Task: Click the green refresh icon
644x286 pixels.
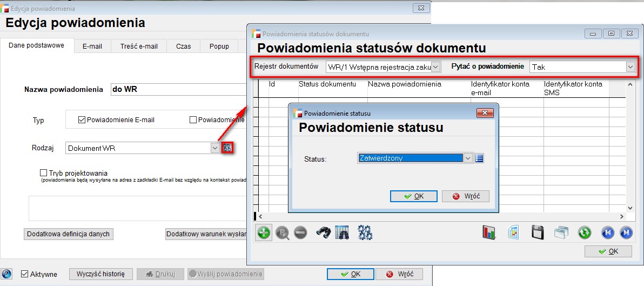Action: click(585, 232)
